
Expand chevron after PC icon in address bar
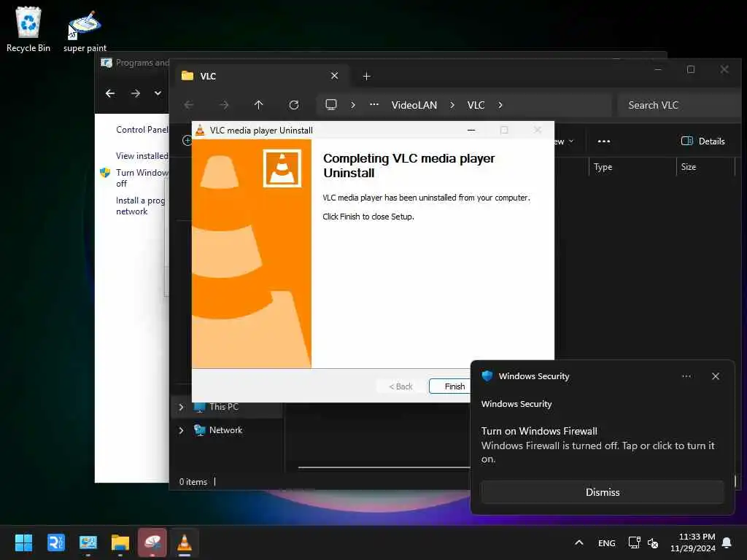coord(353,105)
